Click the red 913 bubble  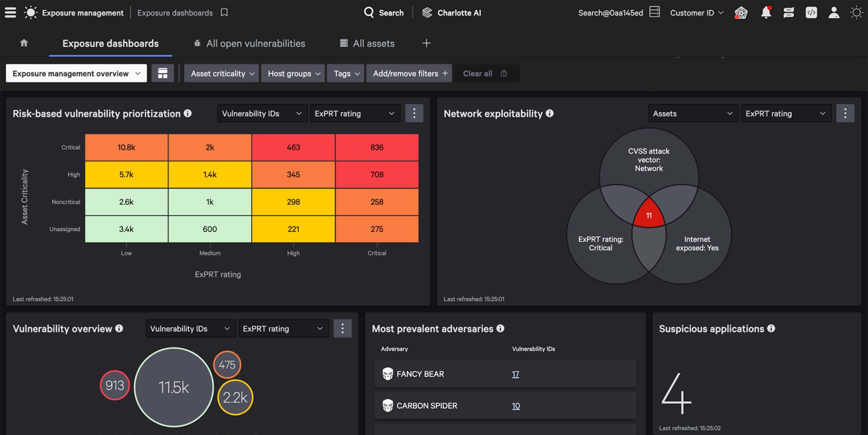coord(115,385)
